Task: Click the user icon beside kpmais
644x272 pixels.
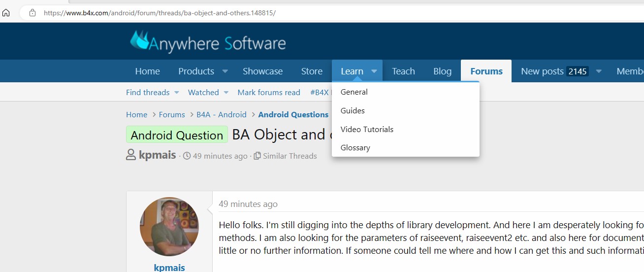Action: (x=131, y=155)
